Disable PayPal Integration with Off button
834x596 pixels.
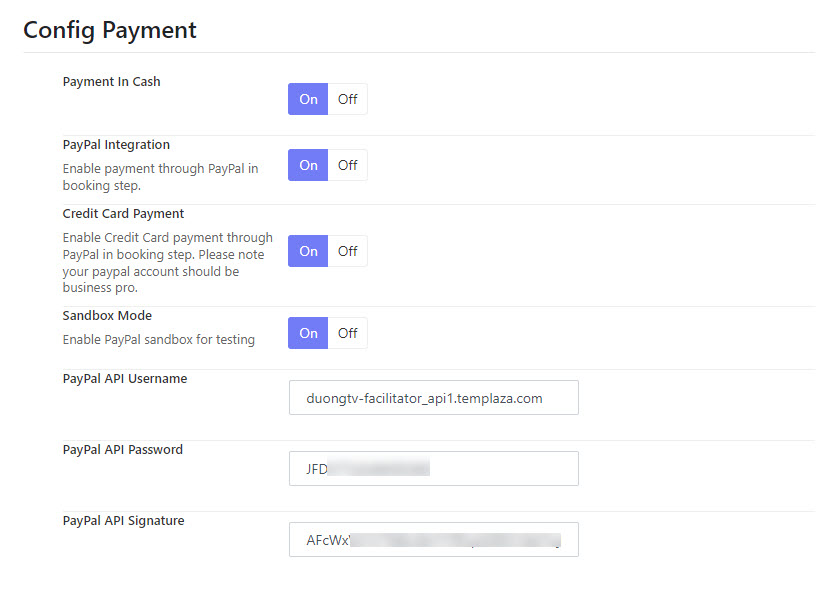[x=348, y=165]
